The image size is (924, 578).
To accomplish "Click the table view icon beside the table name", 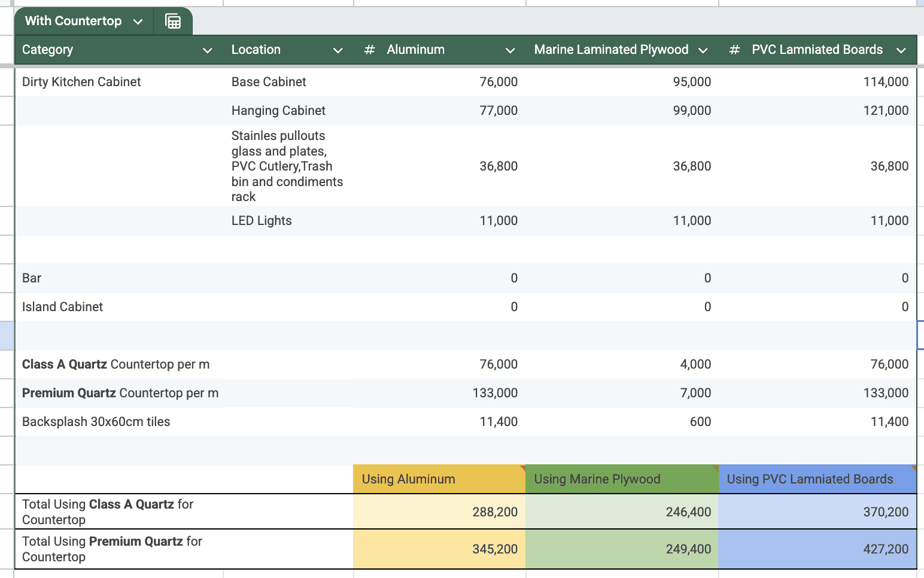I will coord(173,22).
